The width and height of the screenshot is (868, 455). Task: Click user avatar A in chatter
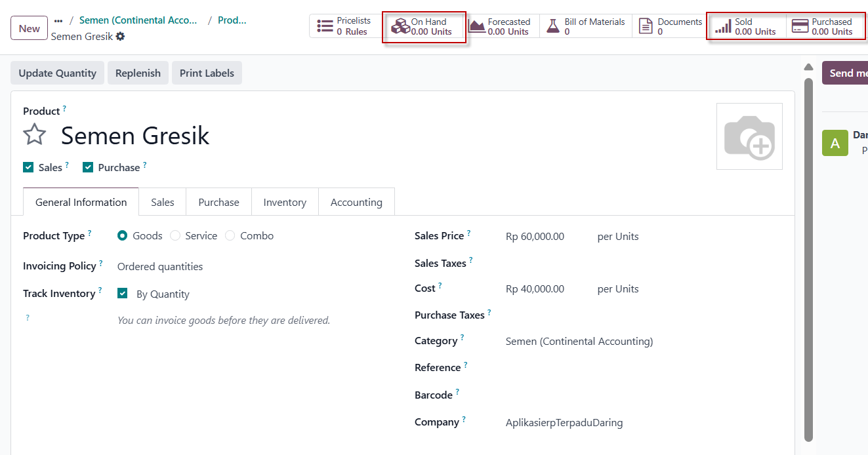pos(835,143)
